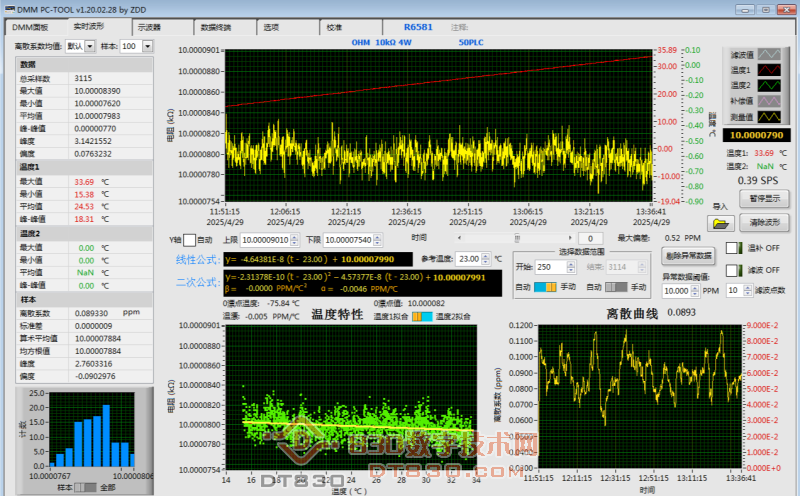Click the 滤波值 waveform legend icon
800x496 pixels.
769,54
